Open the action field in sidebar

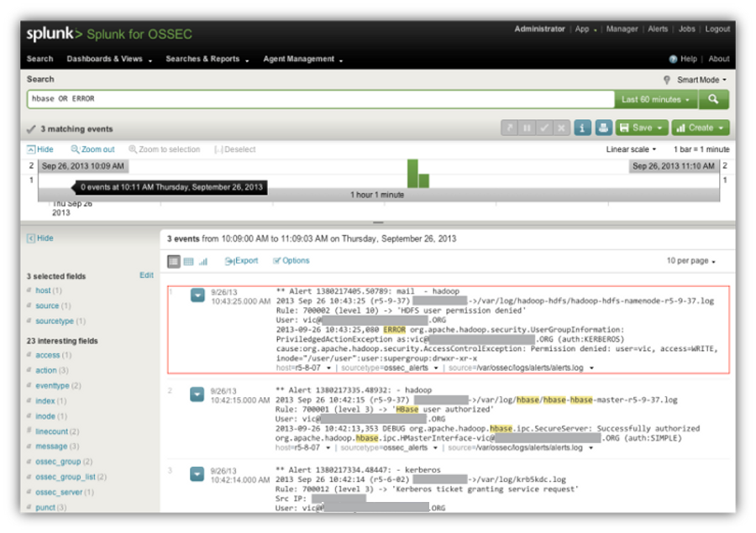pos(46,371)
